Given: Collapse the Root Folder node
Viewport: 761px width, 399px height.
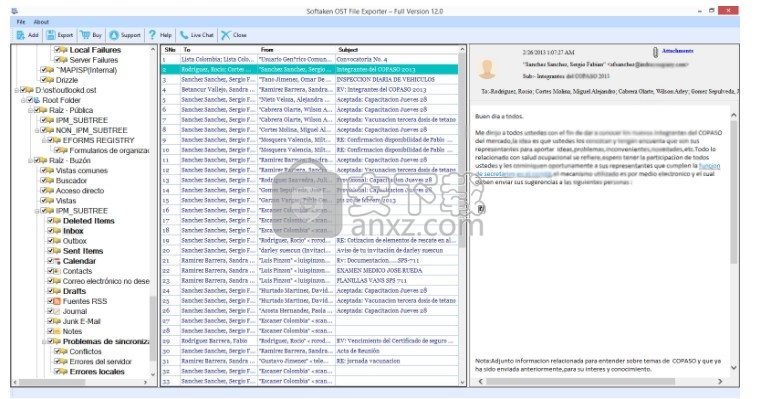Looking at the screenshot, I should tap(23, 100).
